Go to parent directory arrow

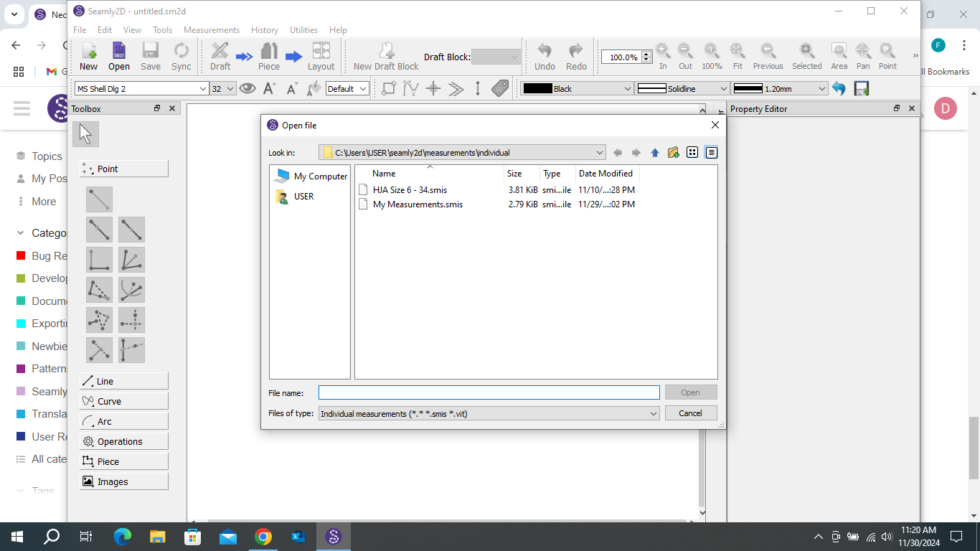point(654,152)
